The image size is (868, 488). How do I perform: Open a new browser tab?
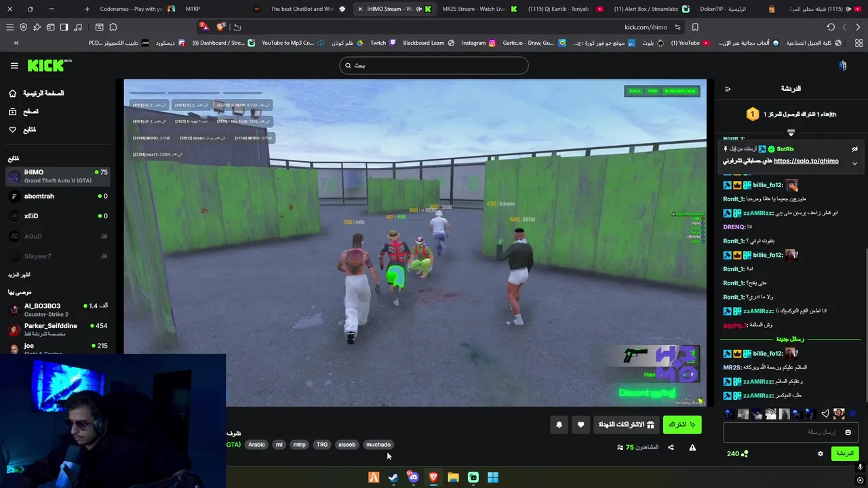pos(87,9)
